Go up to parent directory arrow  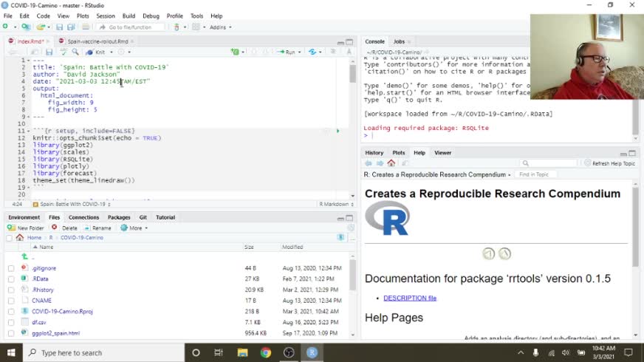25,257
